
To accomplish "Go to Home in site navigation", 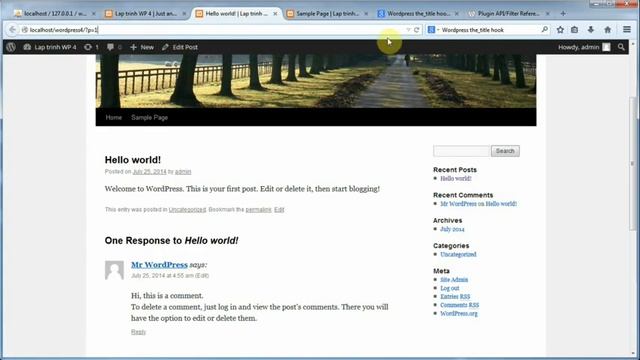I will click(x=113, y=118).
